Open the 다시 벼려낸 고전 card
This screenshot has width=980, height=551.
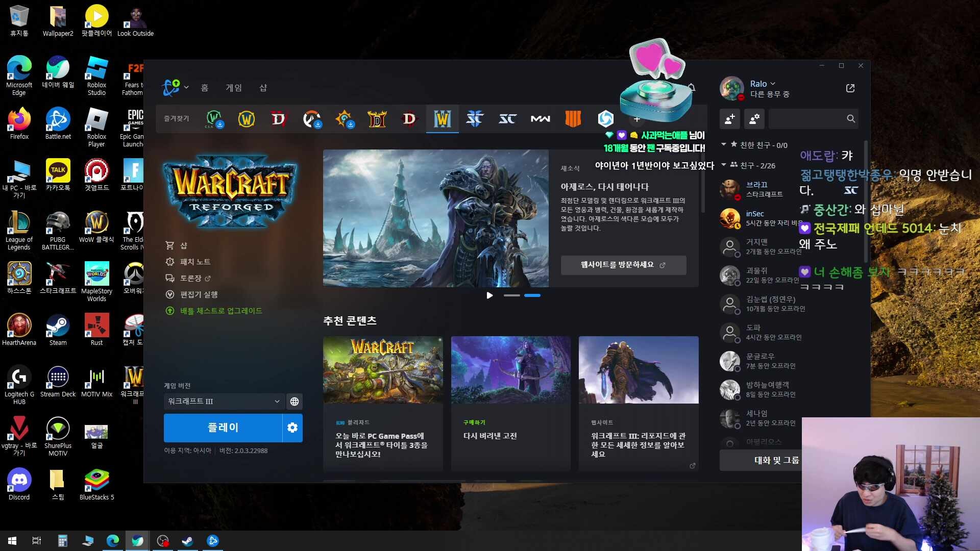pyautogui.click(x=511, y=403)
